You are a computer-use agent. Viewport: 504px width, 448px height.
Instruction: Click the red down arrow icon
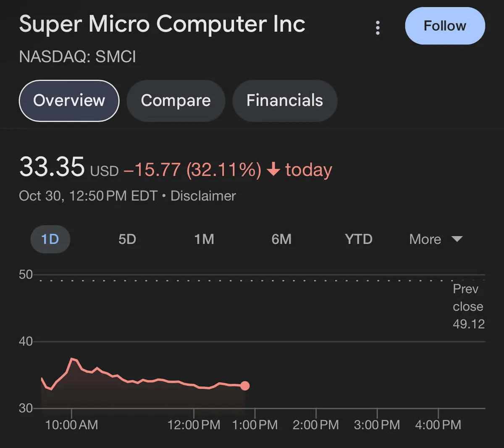point(273,170)
